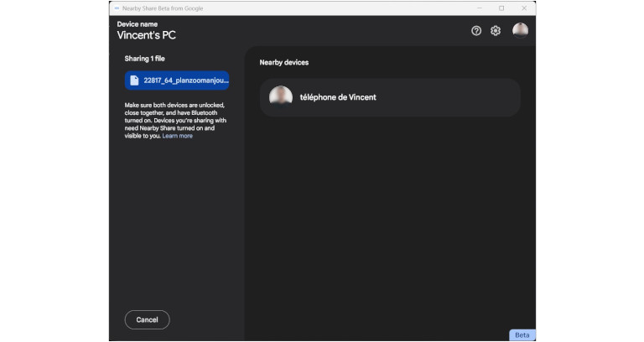Click the Beta badge in corner
Screen dimensions: 644x342
522,334
